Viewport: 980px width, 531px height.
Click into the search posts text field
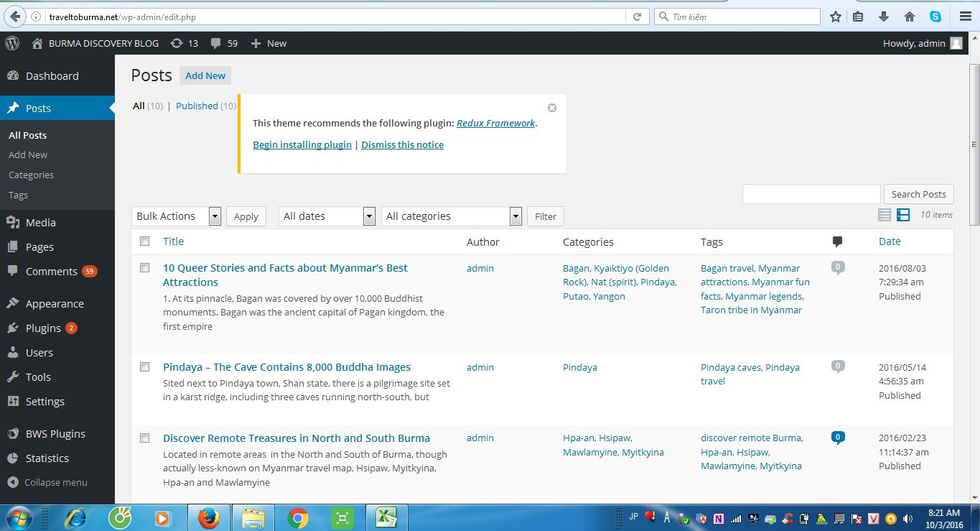pyautogui.click(x=811, y=194)
